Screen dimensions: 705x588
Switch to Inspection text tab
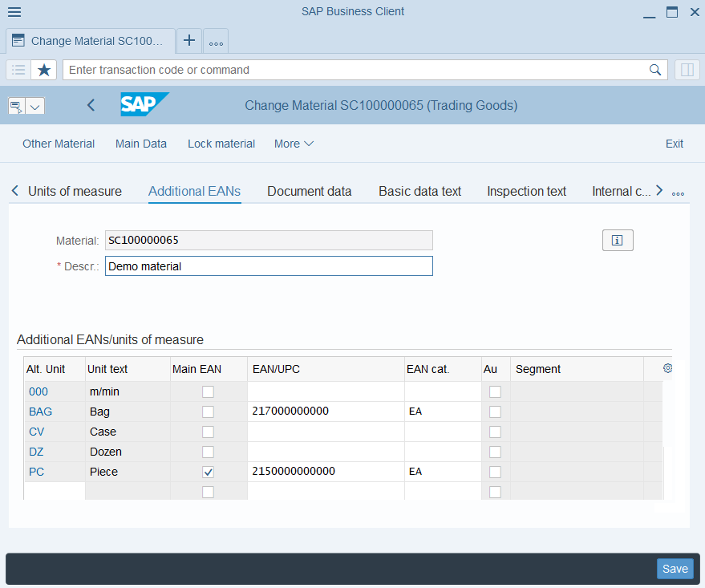[526, 192]
